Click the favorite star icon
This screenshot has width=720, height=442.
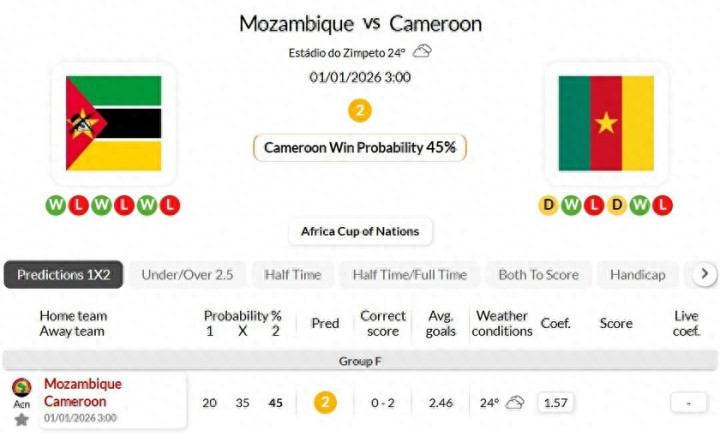tap(21, 420)
